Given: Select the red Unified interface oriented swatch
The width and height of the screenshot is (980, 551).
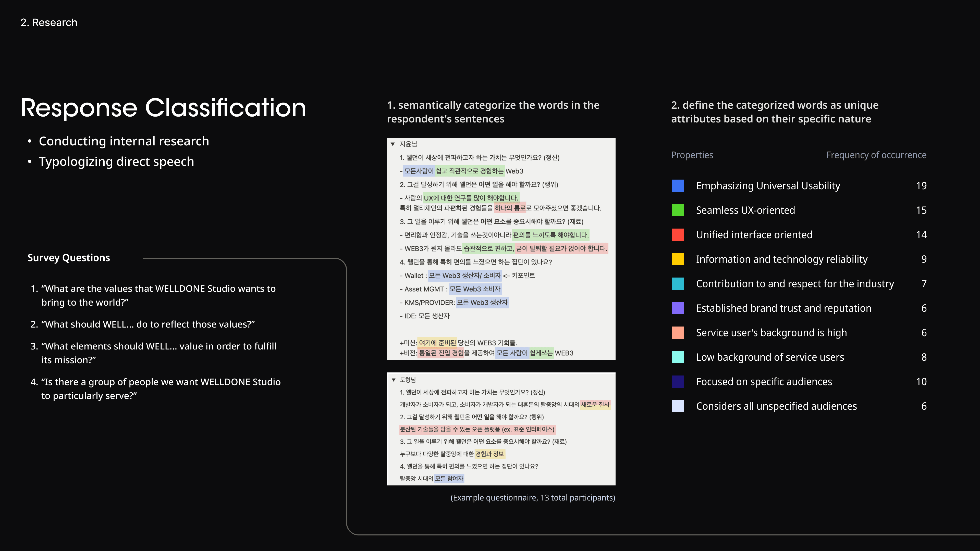Looking at the screenshot, I should 678,235.
